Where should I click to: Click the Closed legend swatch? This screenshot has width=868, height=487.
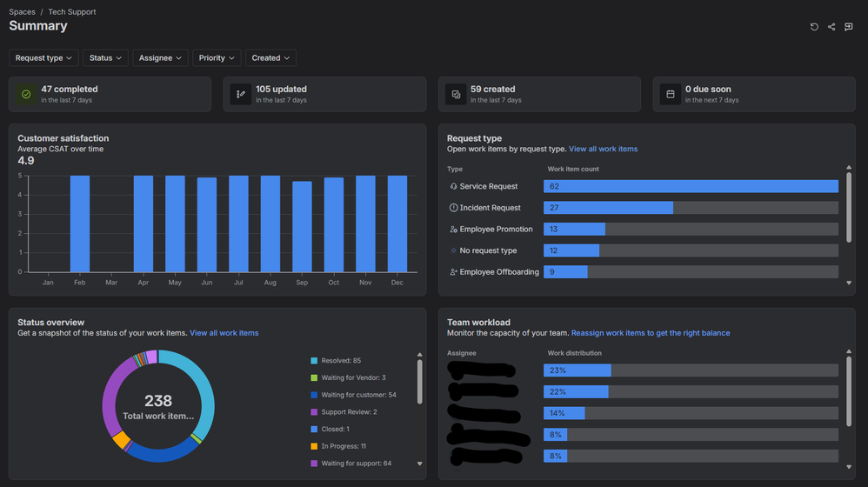click(x=314, y=430)
